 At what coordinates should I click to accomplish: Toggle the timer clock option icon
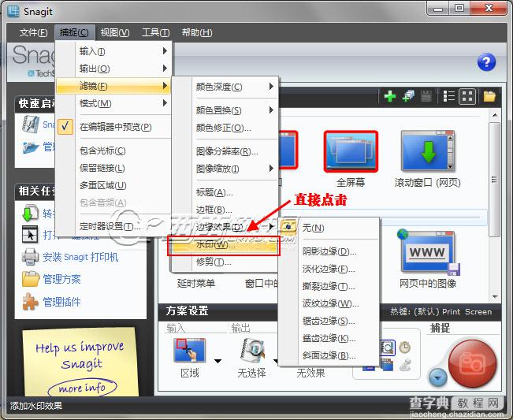405,347
